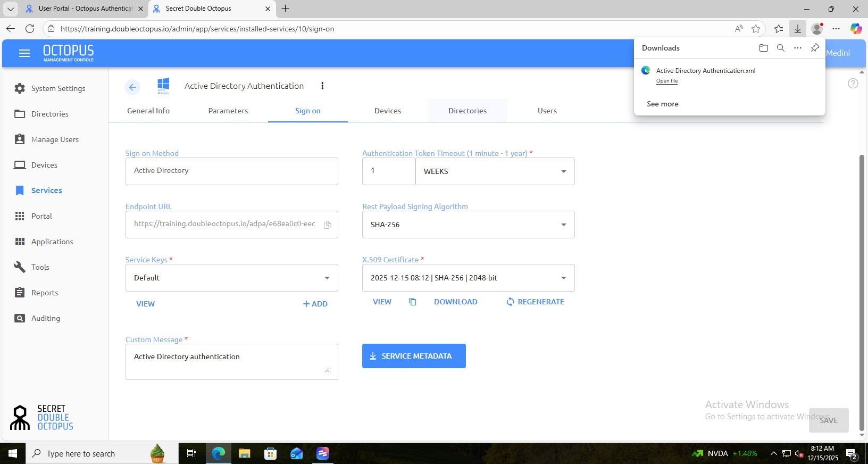Click VIEW under X.509 Certificate
868x464 pixels.
tap(382, 302)
